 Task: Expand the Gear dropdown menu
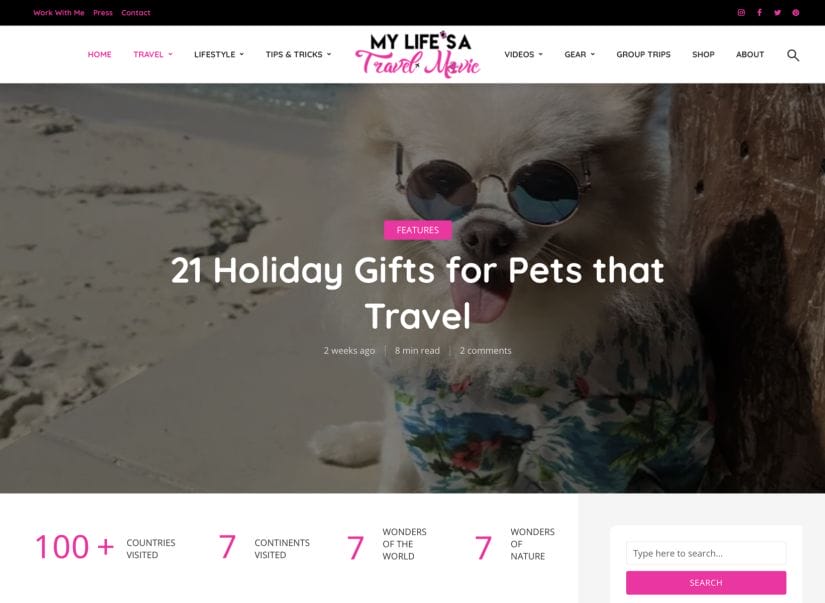pos(579,54)
